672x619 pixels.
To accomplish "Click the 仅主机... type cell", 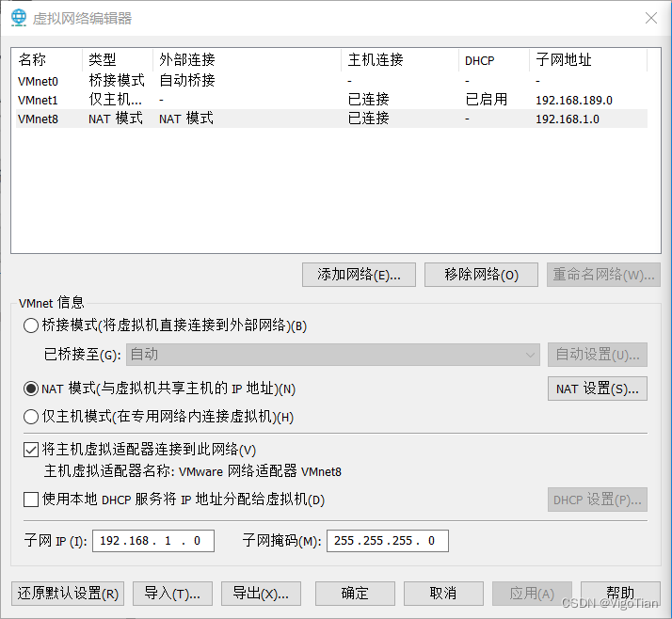I will point(115,100).
